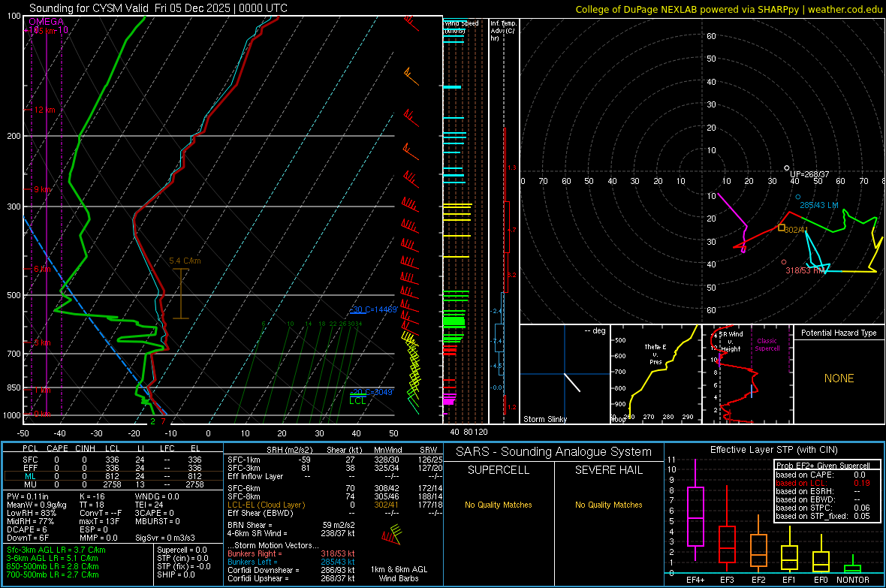Click the SFC-6km shear row
Image resolution: width=886 pixels, height=588 pixels.
point(335,488)
